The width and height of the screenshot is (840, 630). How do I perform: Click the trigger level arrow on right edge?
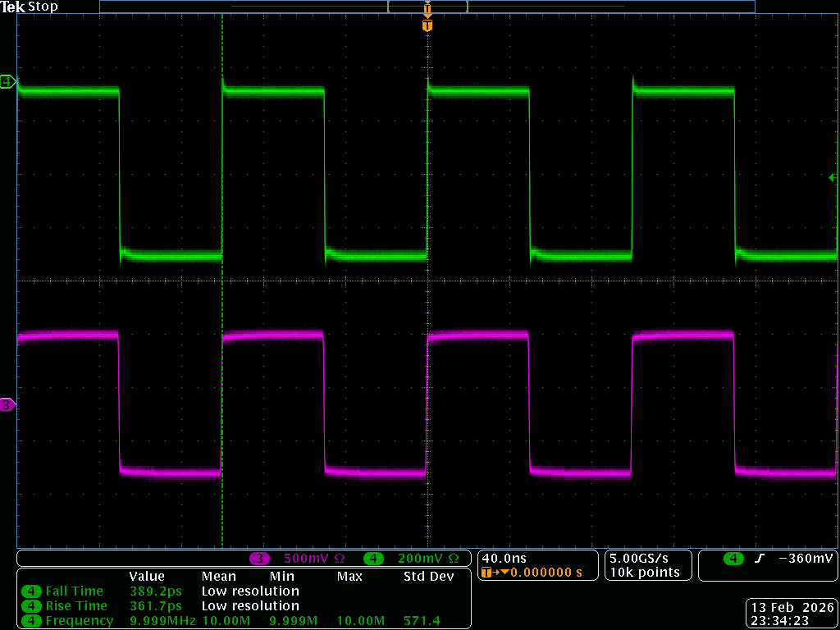tap(833, 178)
